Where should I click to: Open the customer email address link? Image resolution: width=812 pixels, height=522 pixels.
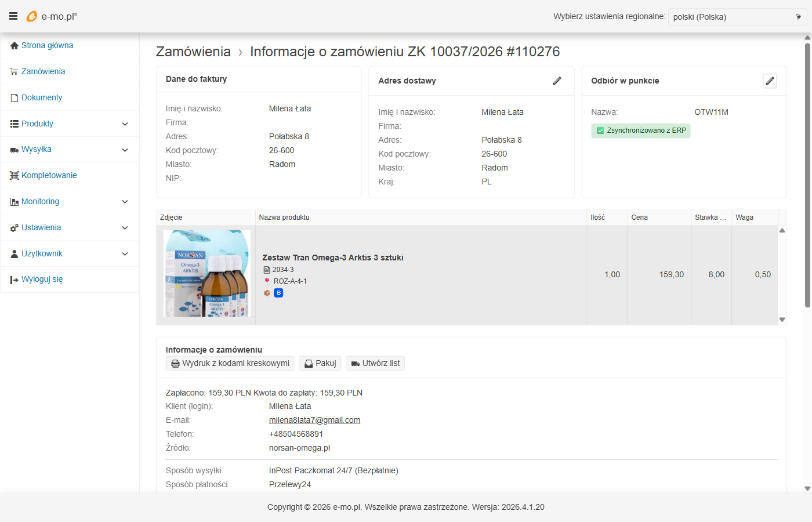(314, 420)
